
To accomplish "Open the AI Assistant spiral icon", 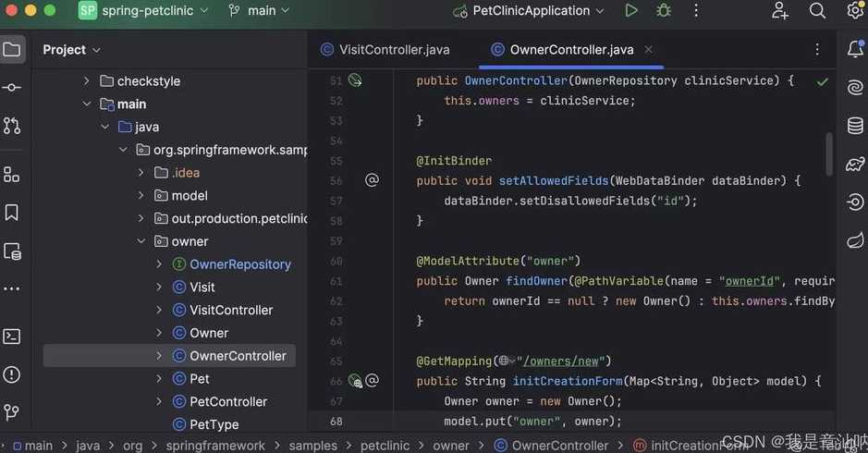I will click(x=855, y=88).
